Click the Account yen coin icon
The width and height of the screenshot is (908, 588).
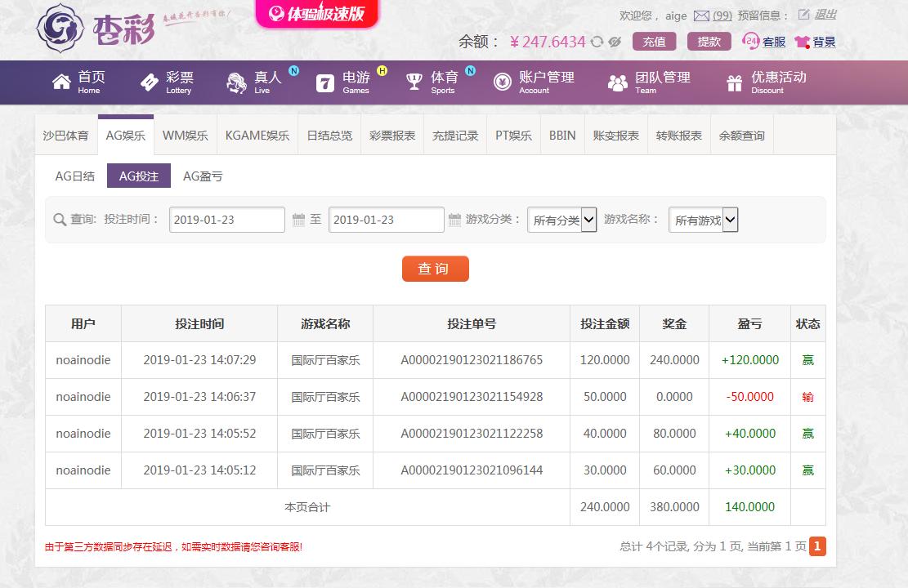click(x=502, y=82)
